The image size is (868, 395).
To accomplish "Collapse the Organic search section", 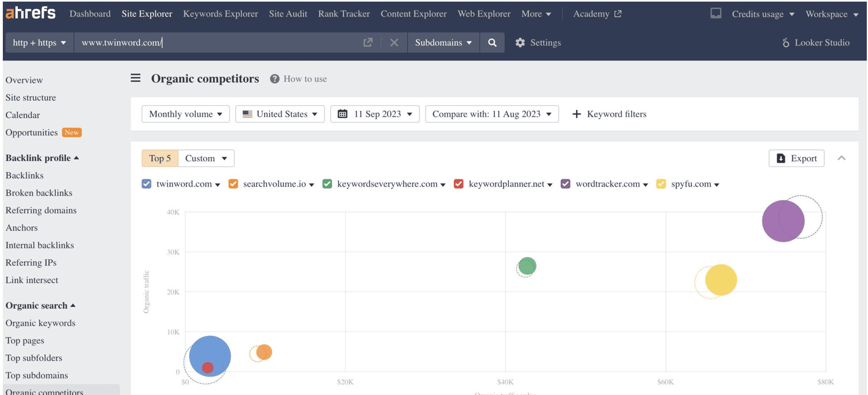I will (x=40, y=306).
